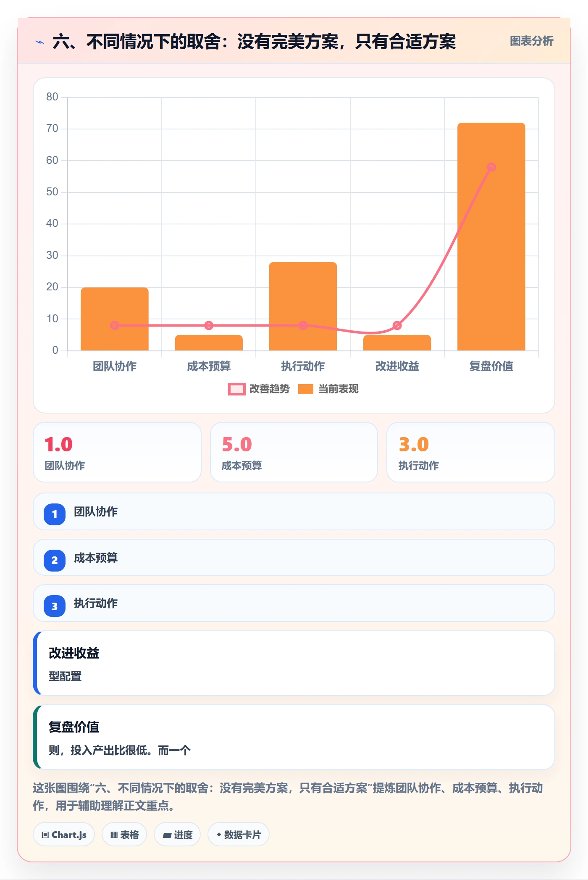Click the orange bar above 改进收益 axis label
588x880 pixels.
(397, 343)
